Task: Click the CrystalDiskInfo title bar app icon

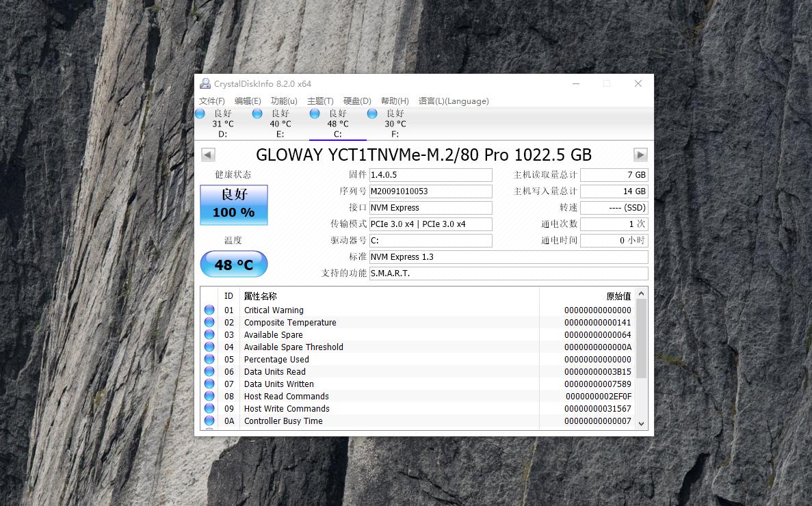Action: tap(205, 84)
